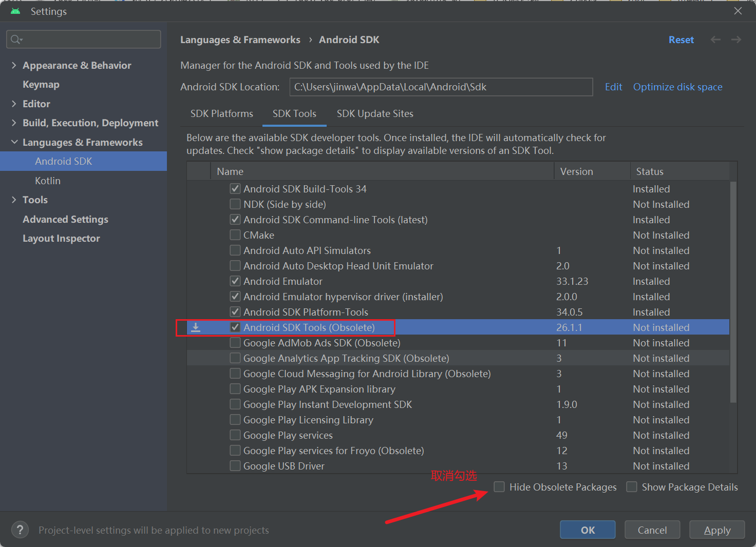This screenshot has width=756, height=547.
Task: Uncheck Android SDK Build-Tools 34
Action: (x=235, y=189)
